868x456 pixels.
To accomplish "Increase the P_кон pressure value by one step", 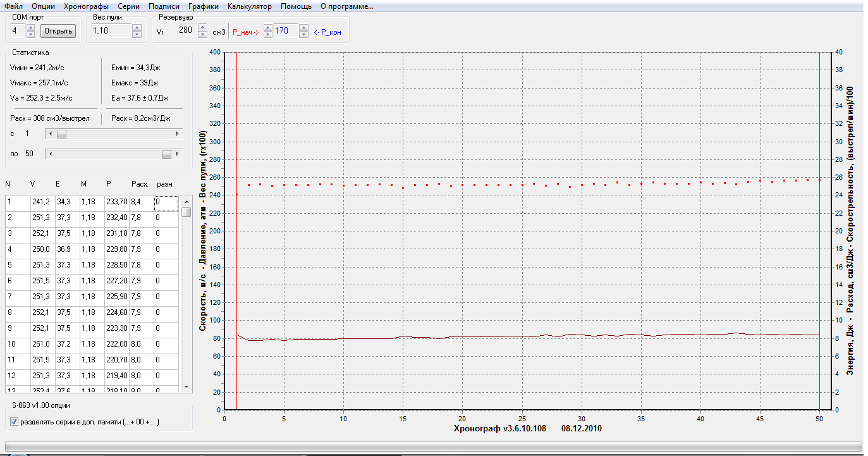I will [303, 27].
